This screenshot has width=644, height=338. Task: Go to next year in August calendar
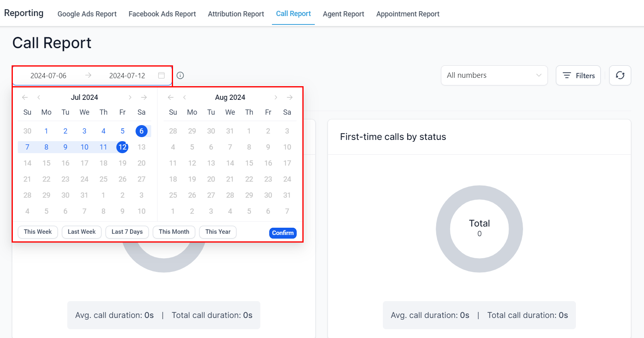point(290,97)
